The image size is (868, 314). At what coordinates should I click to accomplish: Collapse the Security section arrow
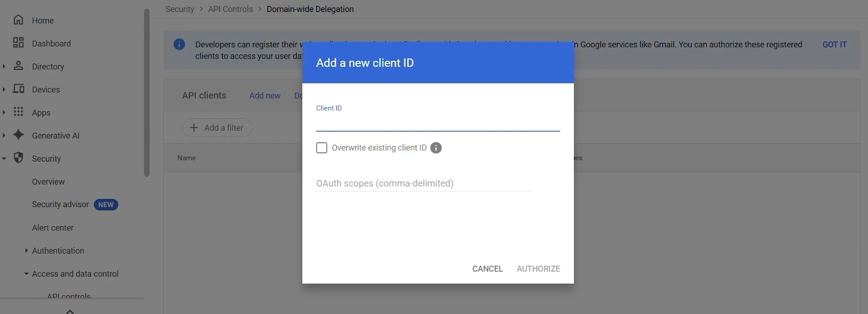click(4, 158)
